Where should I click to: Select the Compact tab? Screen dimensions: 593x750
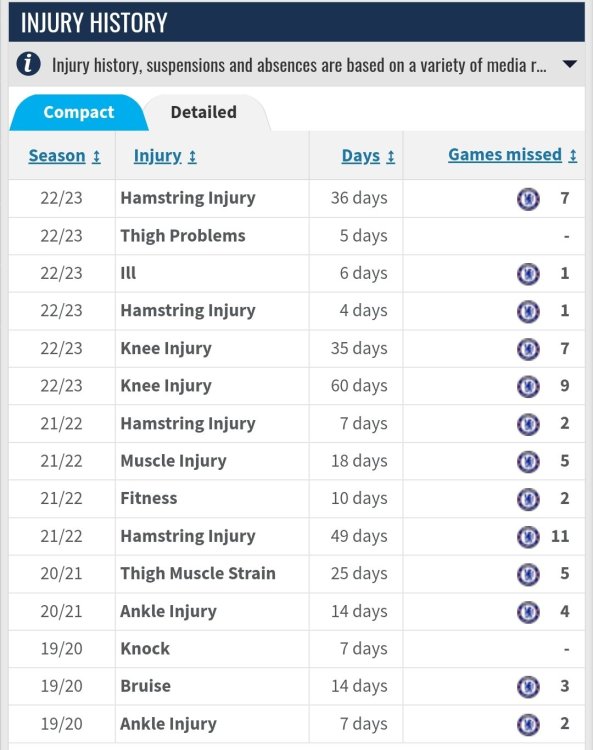pos(78,112)
